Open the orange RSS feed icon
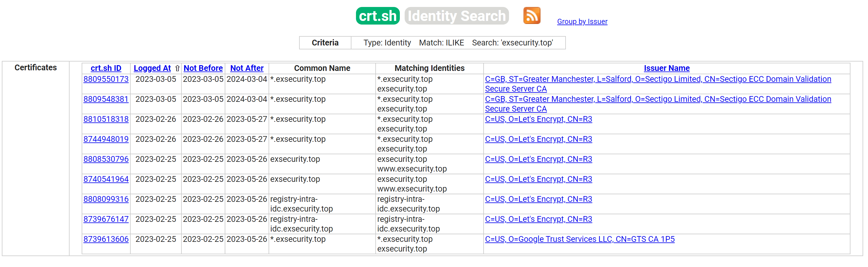 click(x=531, y=15)
